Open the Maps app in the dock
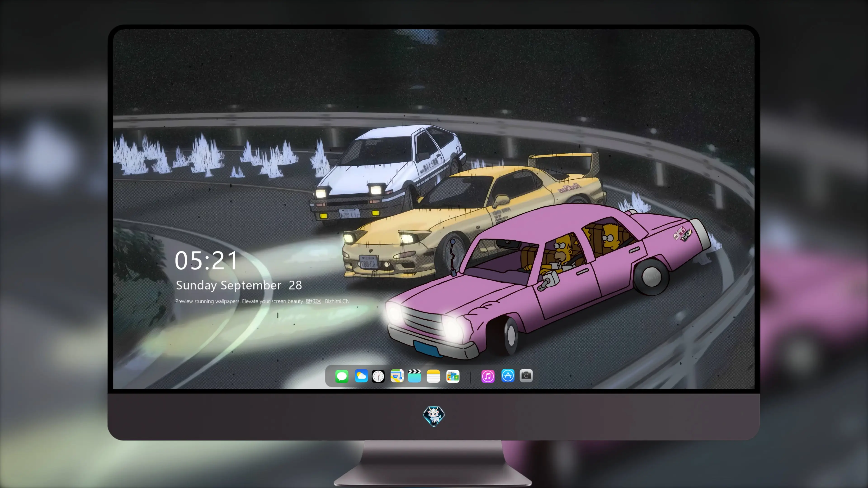 tap(397, 376)
